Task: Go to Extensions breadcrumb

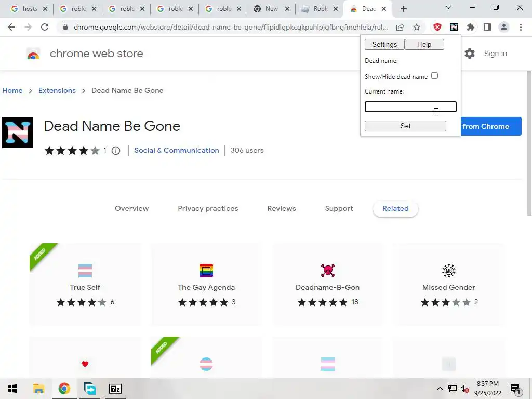Action: click(x=57, y=90)
